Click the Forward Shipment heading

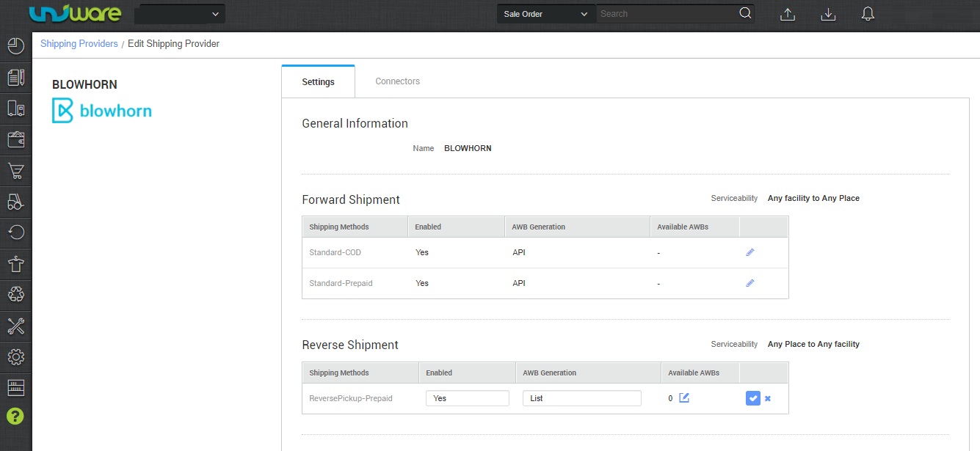pyautogui.click(x=351, y=199)
